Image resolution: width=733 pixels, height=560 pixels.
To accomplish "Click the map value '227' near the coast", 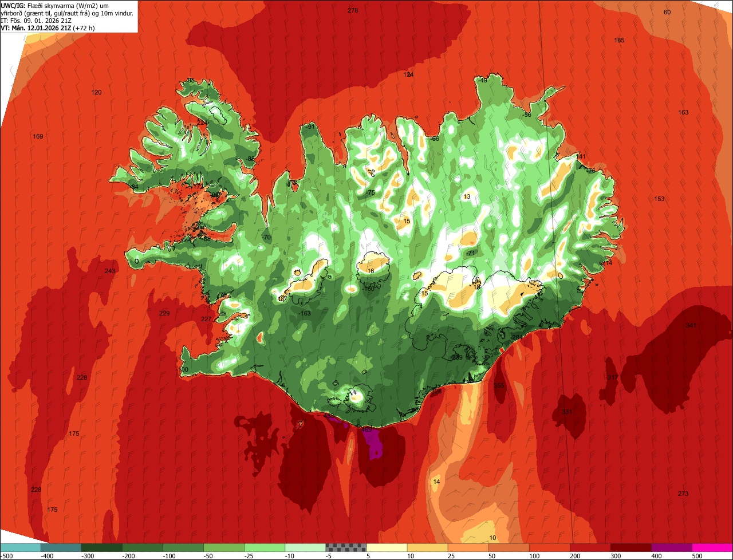I will (206, 319).
